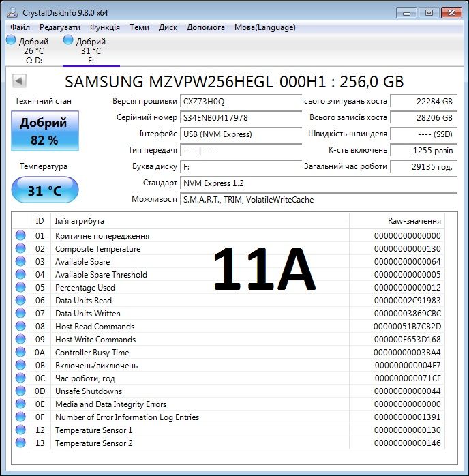This screenshot has height=476, width=469.
Task: Click the Добрий 82 % health status button
Action: click(45, 131)
